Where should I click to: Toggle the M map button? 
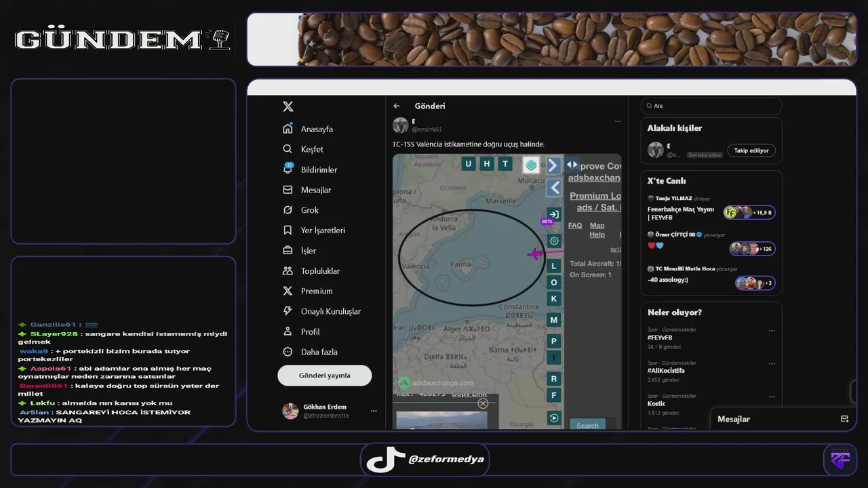click(x=554, y=320)
